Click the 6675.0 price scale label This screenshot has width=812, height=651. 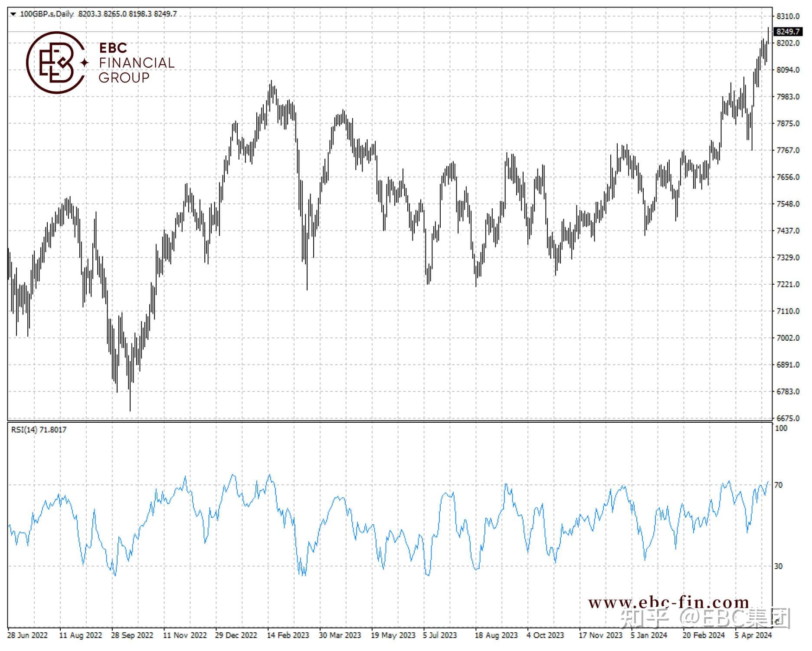[x=788, y=418]
